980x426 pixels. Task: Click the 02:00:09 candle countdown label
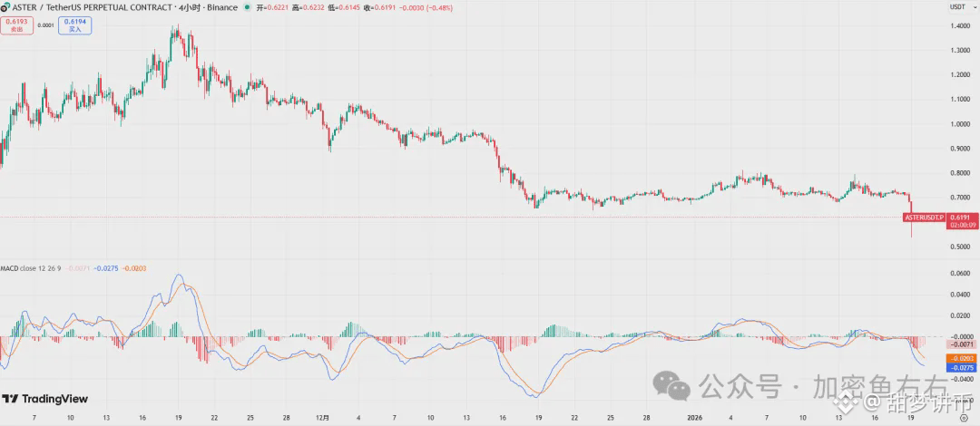(x=962, y=225)
